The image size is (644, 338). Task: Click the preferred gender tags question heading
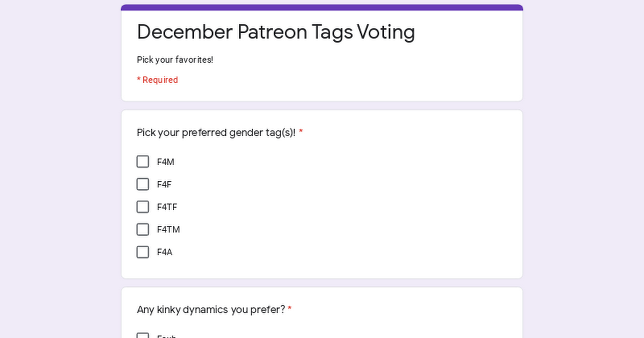[216, 133]
